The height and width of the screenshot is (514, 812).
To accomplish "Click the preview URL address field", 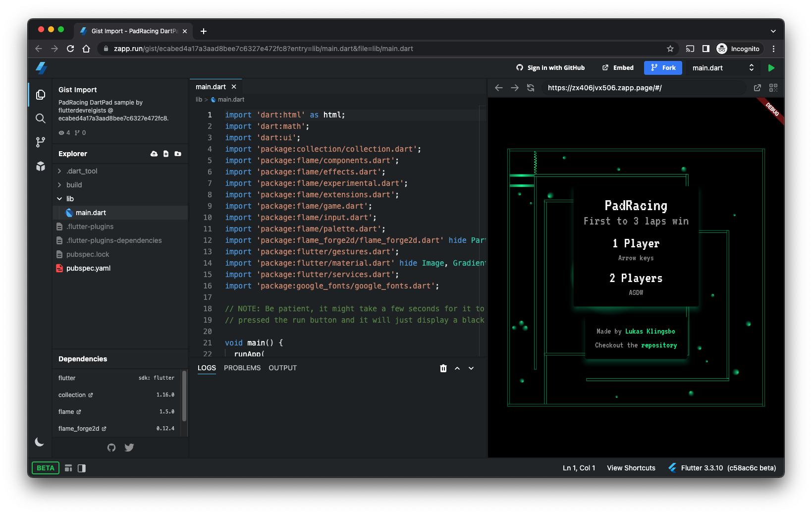I will [644, 88].
